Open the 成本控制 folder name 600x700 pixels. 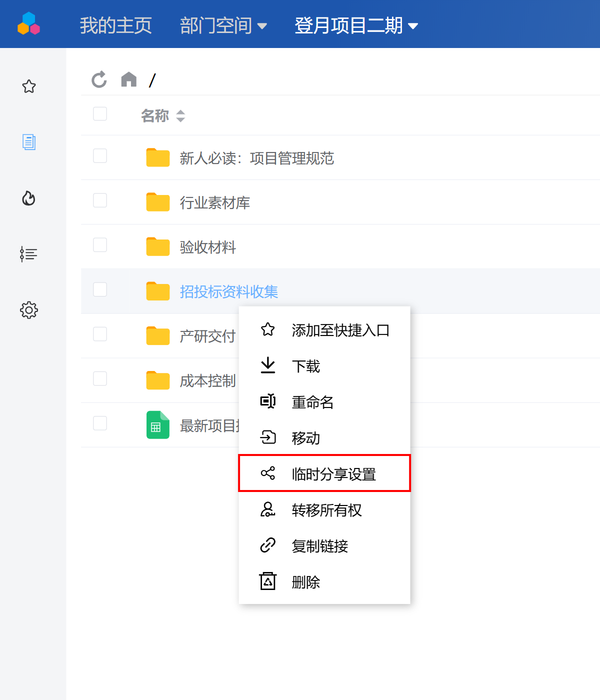click(x=208, y=380)
